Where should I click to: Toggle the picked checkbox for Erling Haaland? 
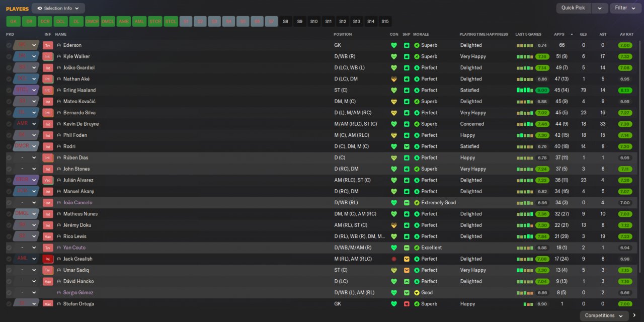pos(9,90)
